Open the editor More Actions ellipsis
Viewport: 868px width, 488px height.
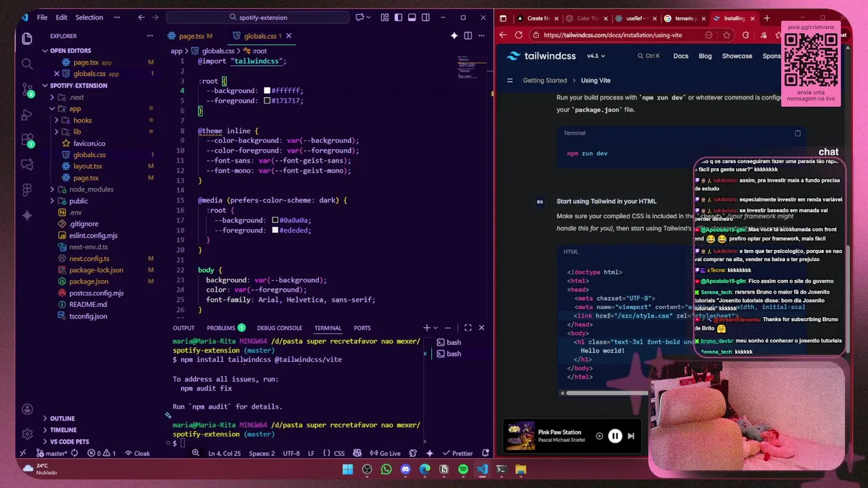pyautogui.click(x=482, y=36)
